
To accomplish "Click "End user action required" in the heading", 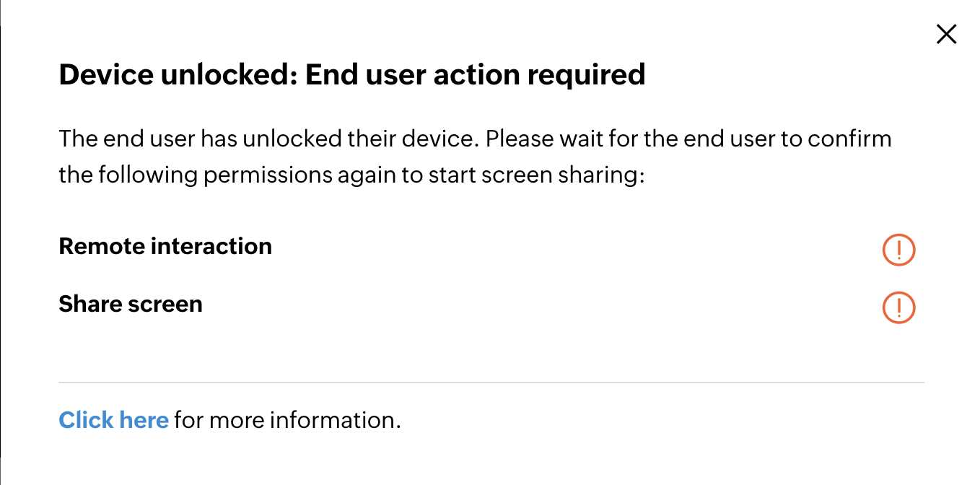I will click(x=475, y=74).
